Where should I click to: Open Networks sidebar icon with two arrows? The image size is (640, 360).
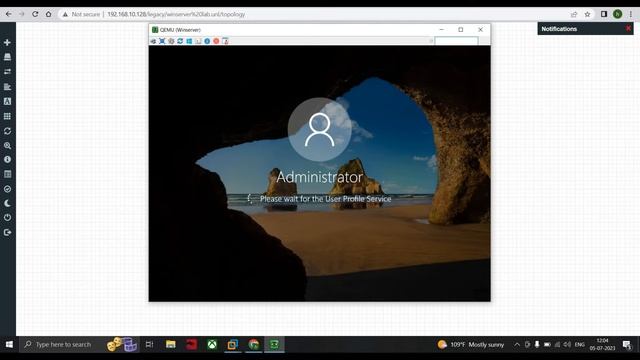pos(7,71)
